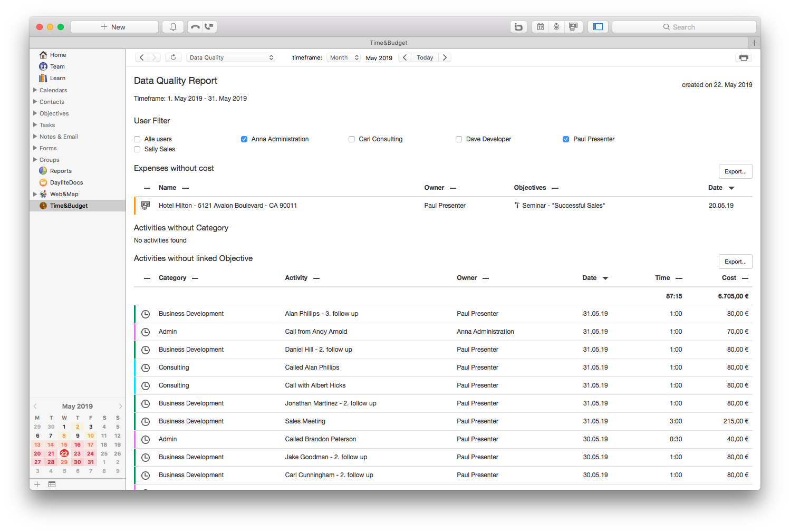
Task: Expand Calendars in the sidebar
Action: tap(35, 90)
